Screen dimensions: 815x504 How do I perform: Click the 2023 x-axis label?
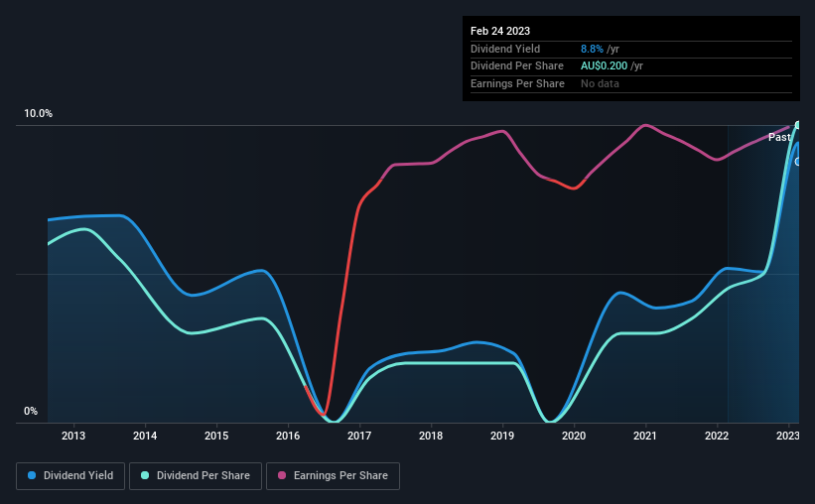(788, 436)
